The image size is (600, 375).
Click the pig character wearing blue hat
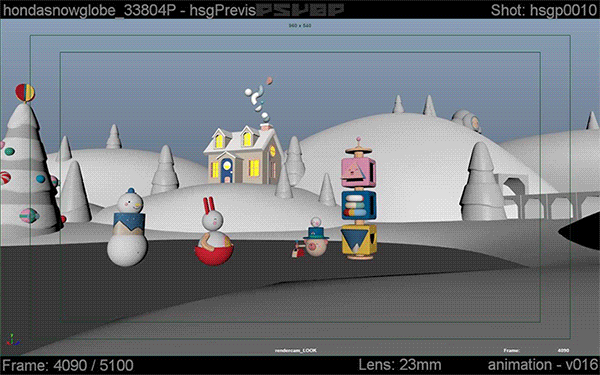pyautogui.click(x=316, y=236)
